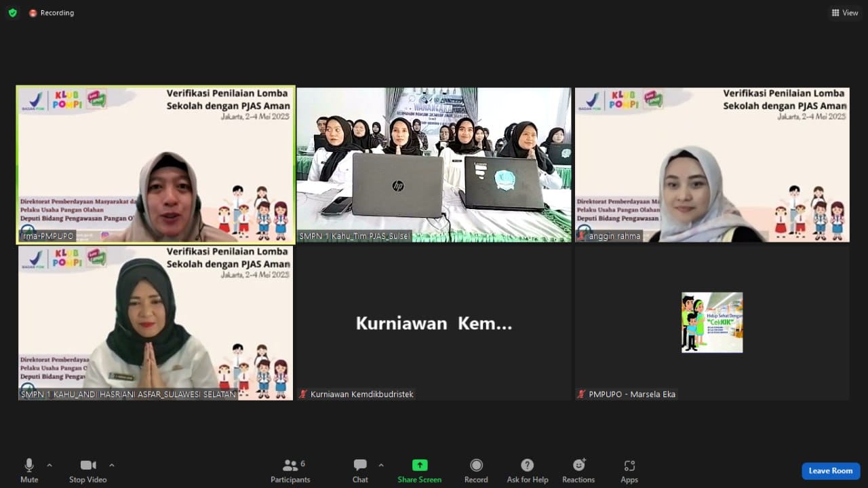Screen dimensions: 868x488
Task: Open the View layout menu
Action: pos(845,13)
